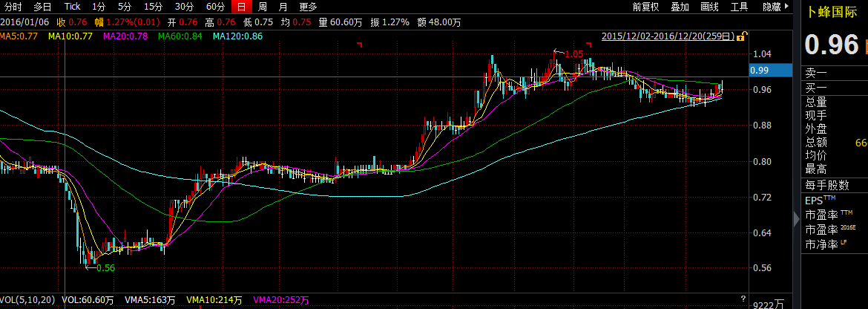
Task: Click the 1.05 high price marker
Action: (x=573, y=54)
